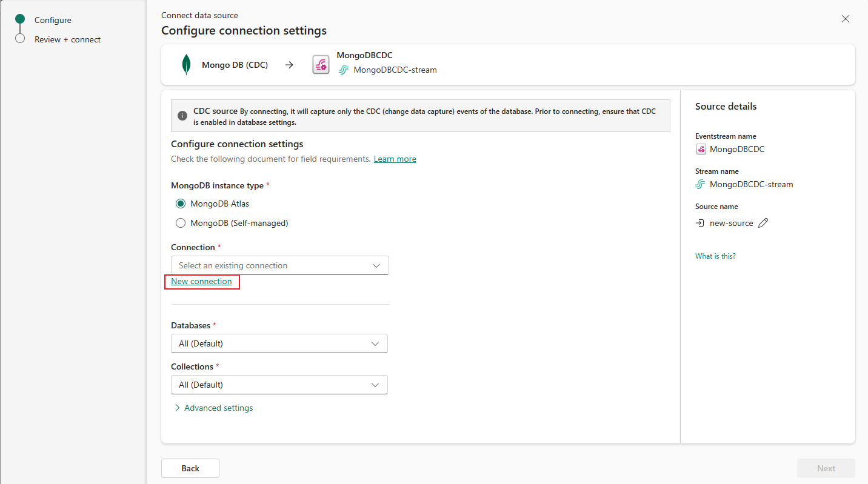The height and width of the screenshot is (484, 868).
Task: Click the Back button
Action: click(x=190, y=468)
